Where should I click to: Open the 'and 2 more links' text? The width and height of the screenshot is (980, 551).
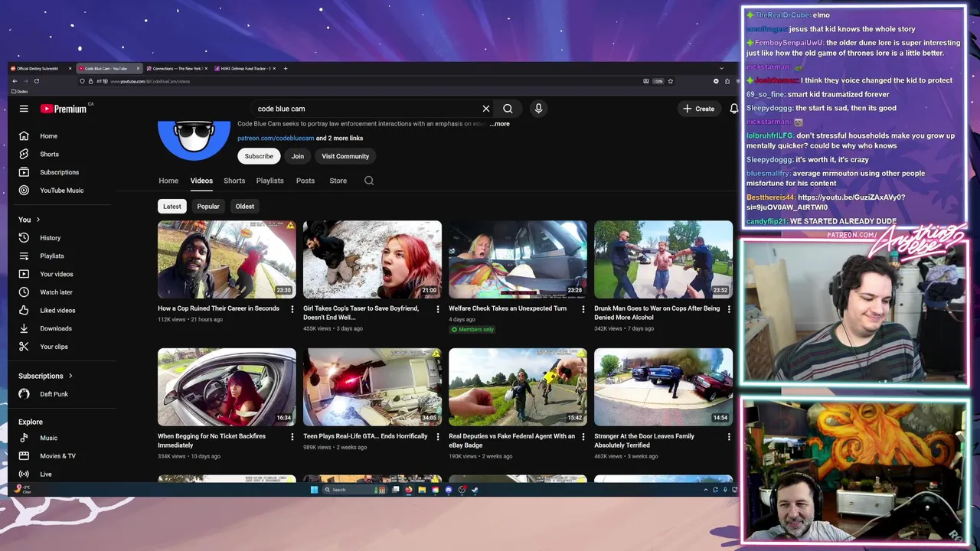[340, 139]
